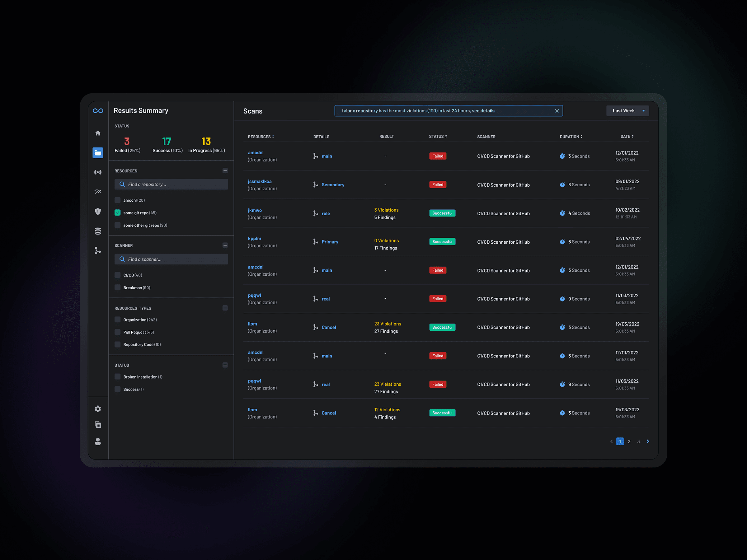
Task: Open sidebar Settings gear
Action: click(98, 408)
